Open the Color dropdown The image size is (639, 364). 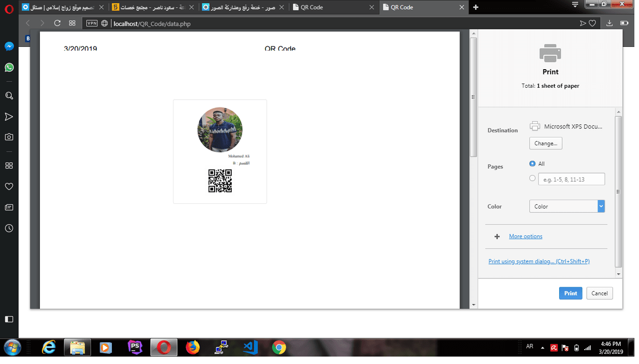[567, 206]
